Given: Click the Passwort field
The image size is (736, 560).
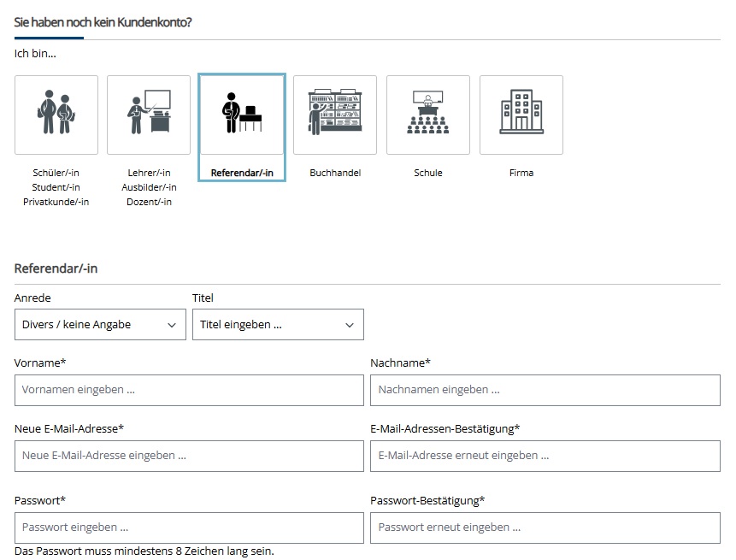Looking at the screenshot, I should tap(187, 527).
